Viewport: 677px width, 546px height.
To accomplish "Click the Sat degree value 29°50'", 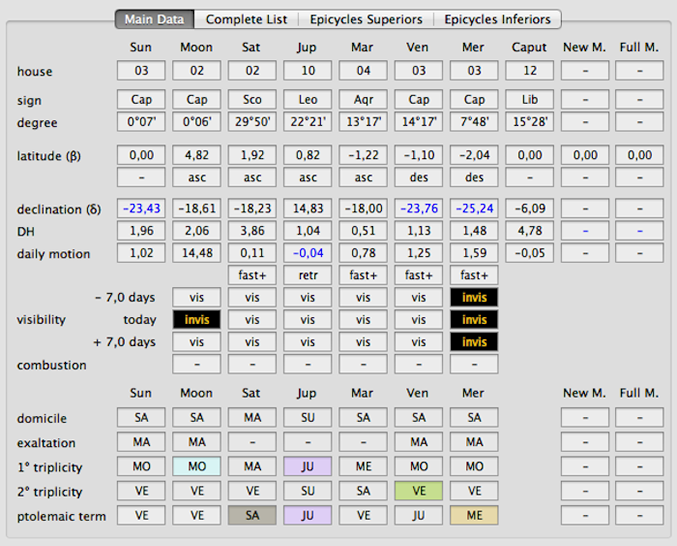I will point(252,122).
